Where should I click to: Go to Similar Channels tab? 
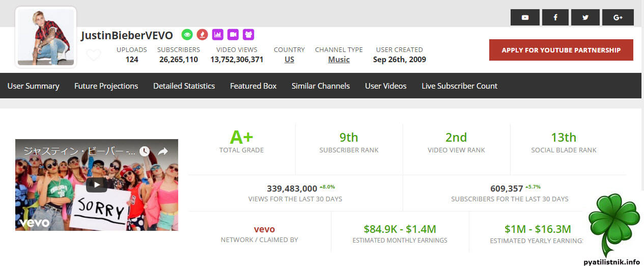321,86
